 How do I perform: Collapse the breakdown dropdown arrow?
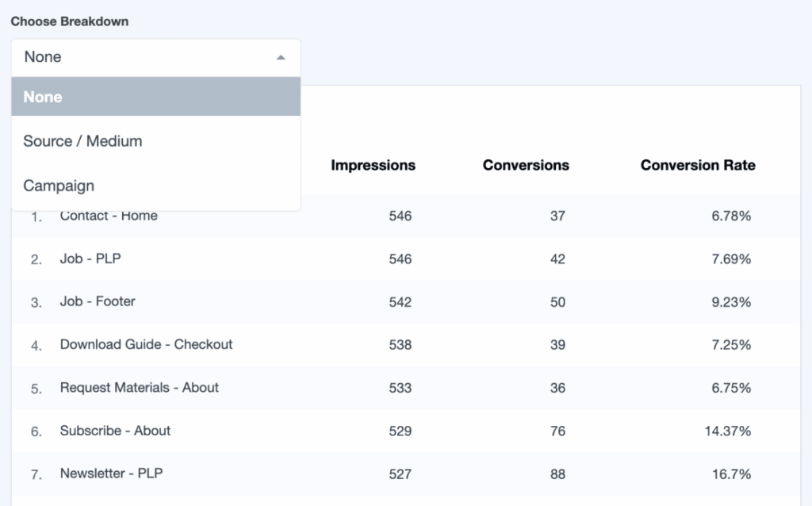[281, 57]
